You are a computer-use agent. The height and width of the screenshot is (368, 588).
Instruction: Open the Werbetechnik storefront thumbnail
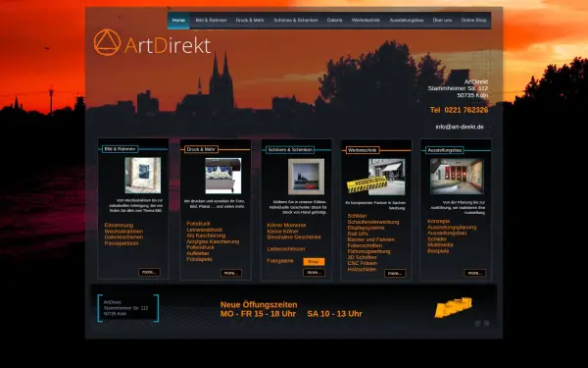(387, 177)
